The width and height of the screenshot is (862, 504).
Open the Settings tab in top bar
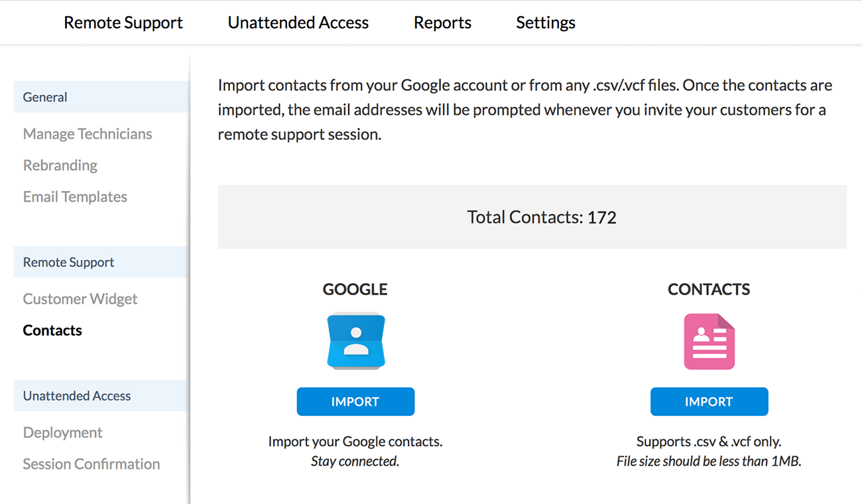pos(545,23)
